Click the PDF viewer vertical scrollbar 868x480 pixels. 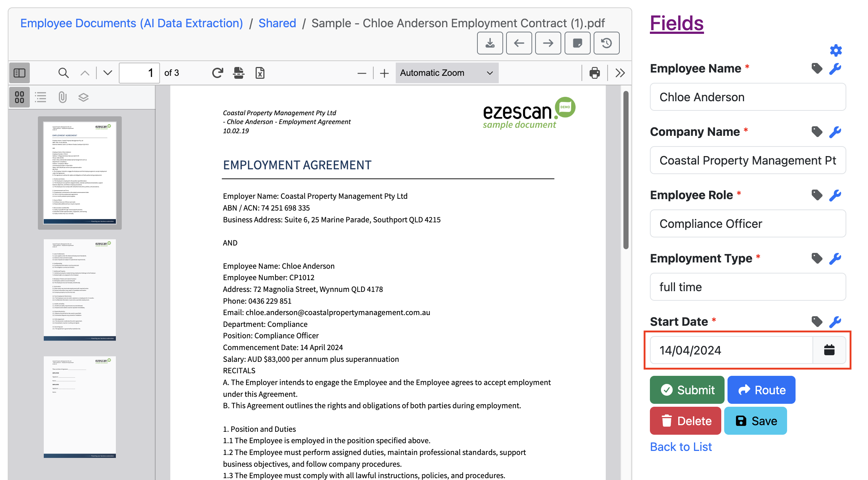point(626,170)
